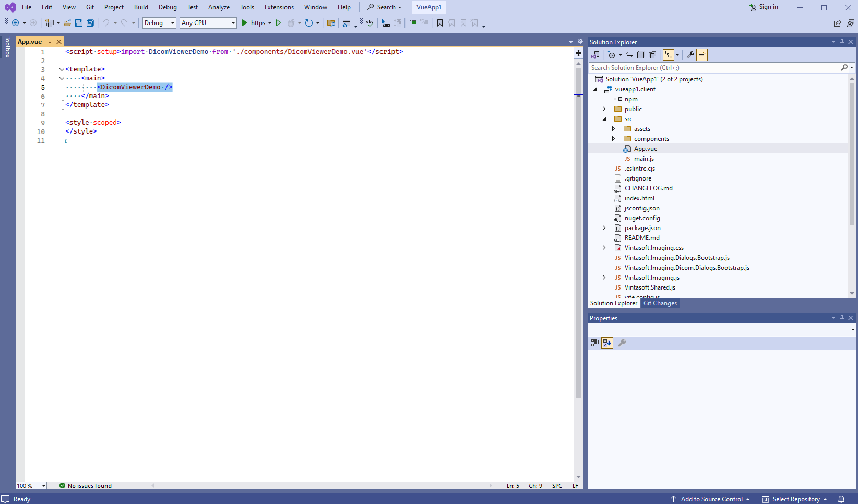858x504 pixels.
Task: Switch to the Git Changes tab
Action: (x=660, y=303)
